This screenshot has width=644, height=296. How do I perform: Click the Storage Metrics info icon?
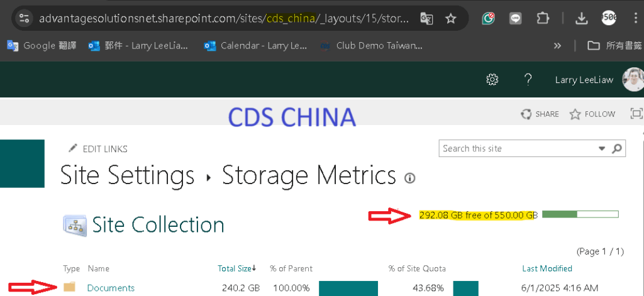click(x=409, y=178)
